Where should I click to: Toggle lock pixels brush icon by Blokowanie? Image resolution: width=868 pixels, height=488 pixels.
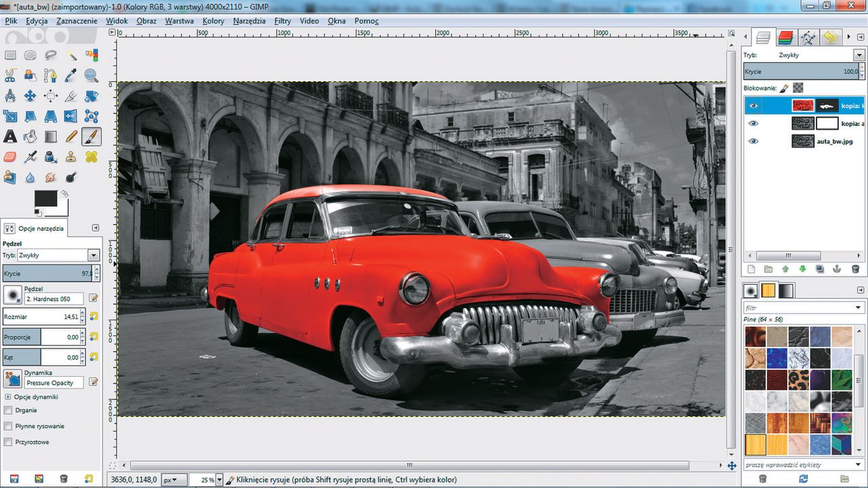(x=785, y=87)
